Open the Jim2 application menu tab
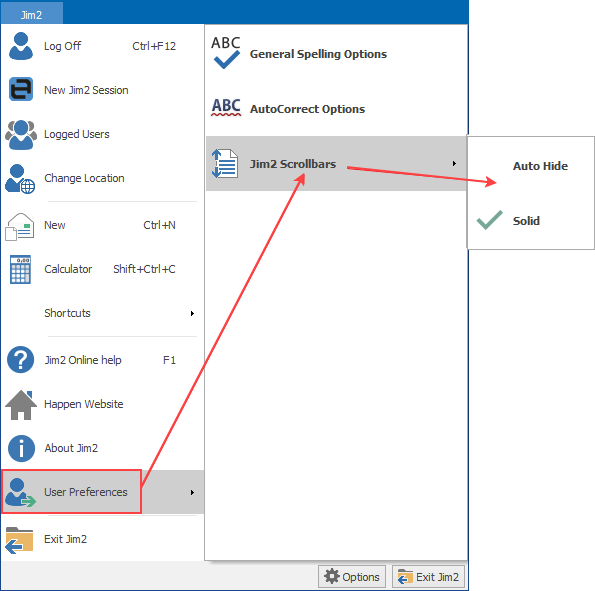The image size is (595, 591). [x=31, y=14]
